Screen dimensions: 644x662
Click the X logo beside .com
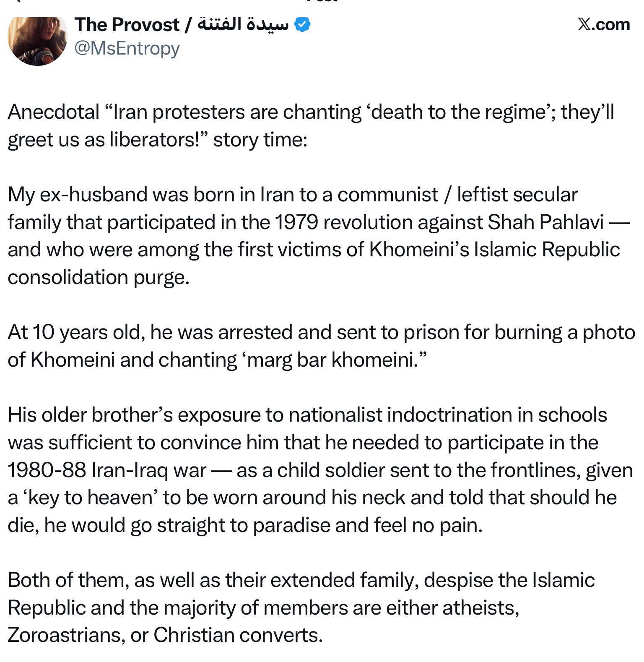[584, 25]
